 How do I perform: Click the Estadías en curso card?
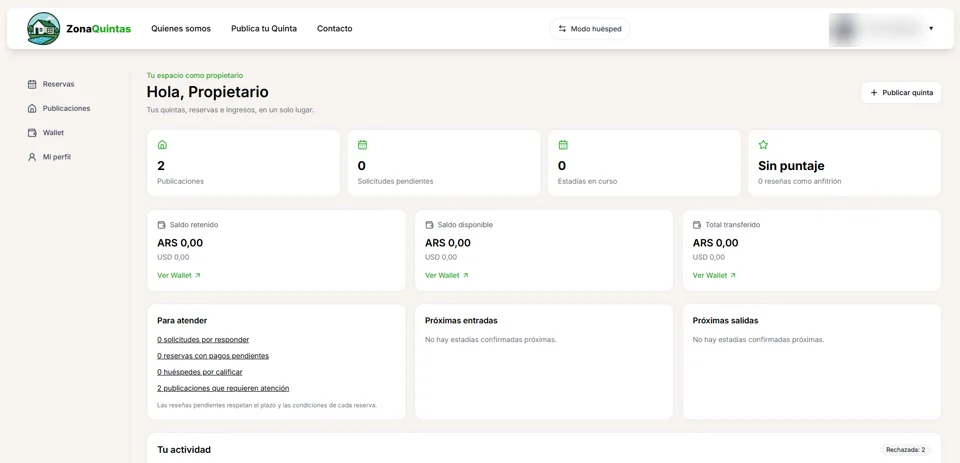644,163
